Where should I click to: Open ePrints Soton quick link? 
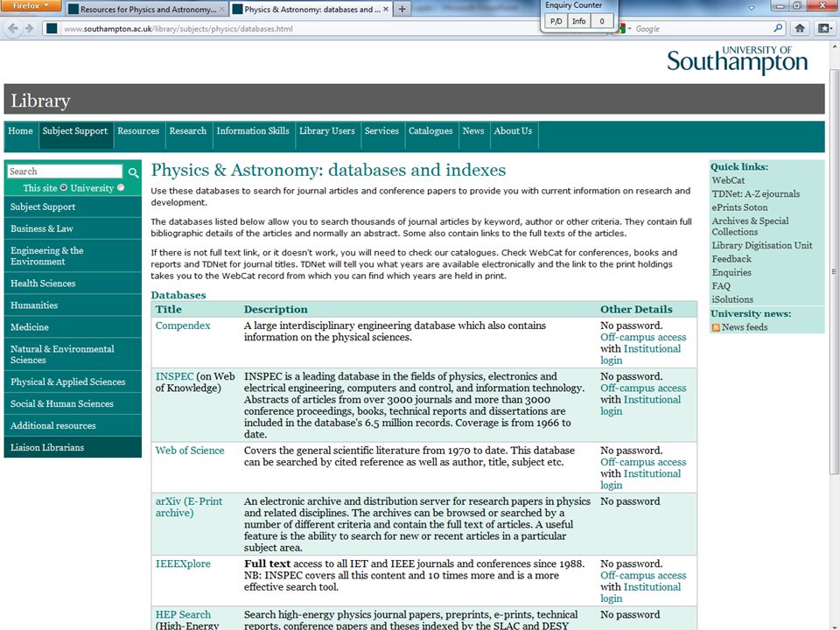click(x=739, y=207)
